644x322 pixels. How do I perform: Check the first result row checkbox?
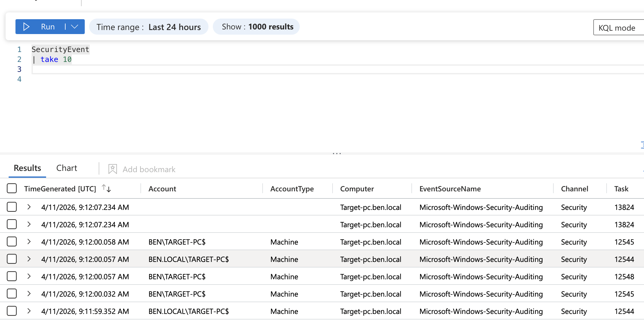pos(11,207)
